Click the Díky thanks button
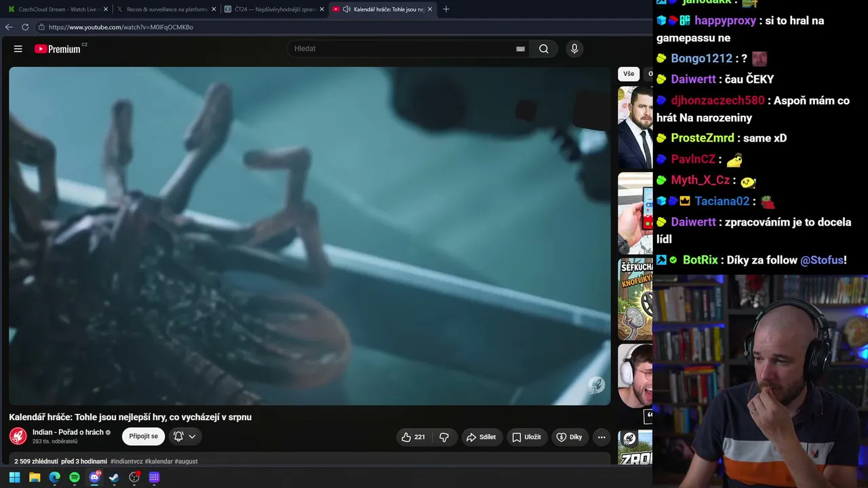 coord(570,437)
